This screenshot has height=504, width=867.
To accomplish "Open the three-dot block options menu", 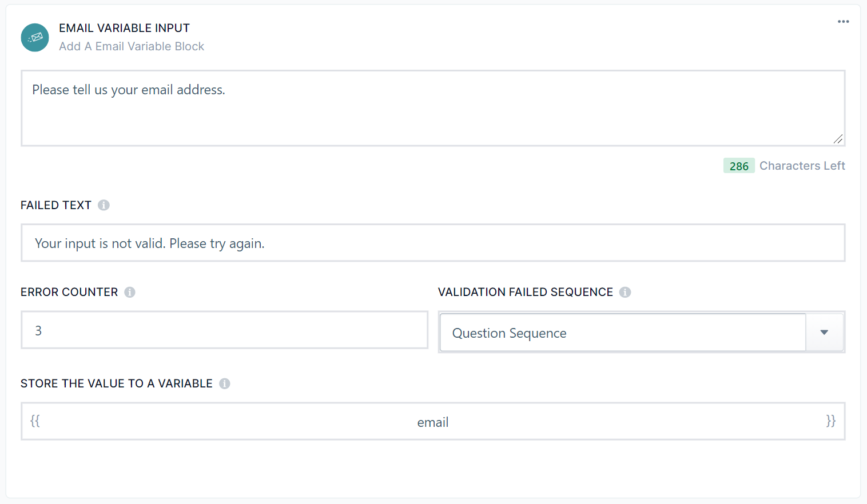I will [x=843, y=22].
